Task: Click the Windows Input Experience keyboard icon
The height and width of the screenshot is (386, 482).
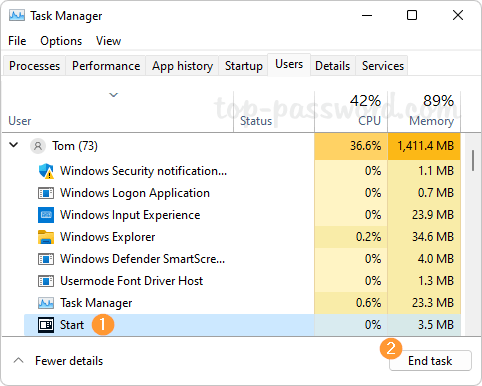Action: pos(46,215)
